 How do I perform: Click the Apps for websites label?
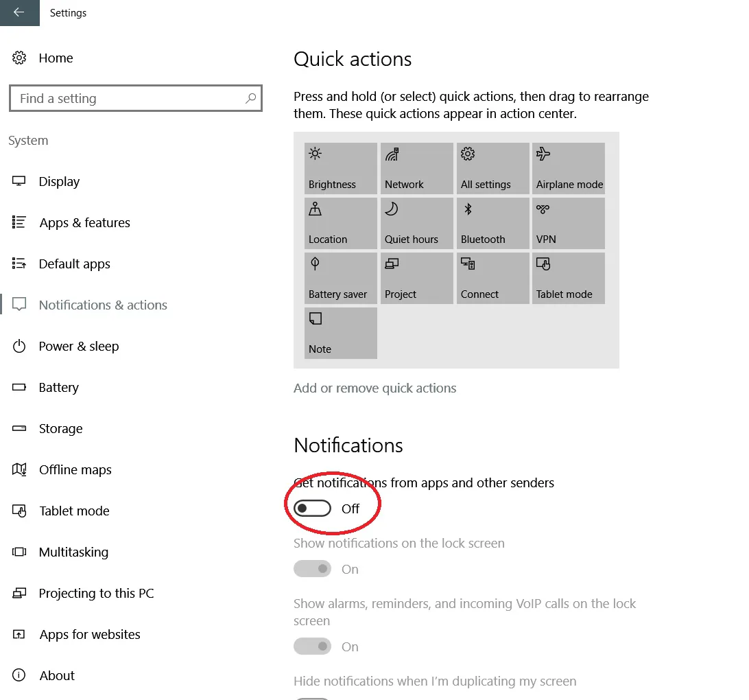click(90, 634)
